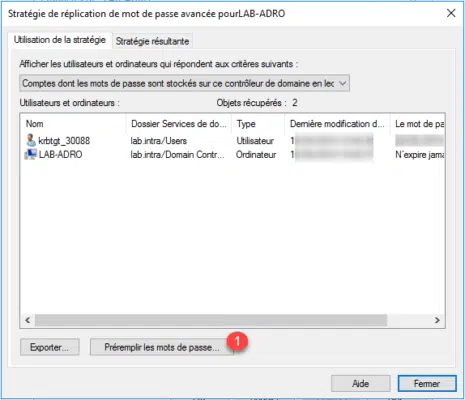The image size is (465, 400).
Task: Click the right scroll arrow of the list
Action: 437,320
